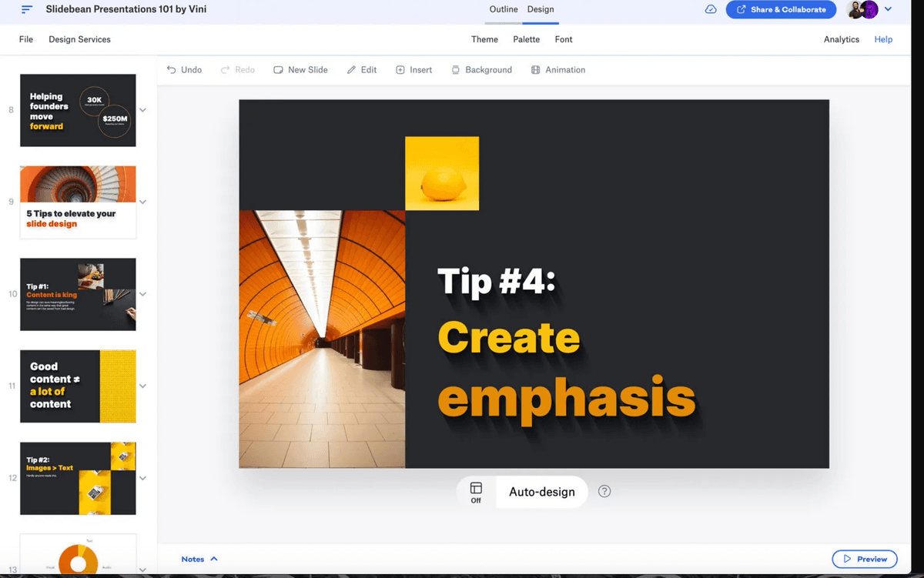Open the Palette menu

(526, 39)
